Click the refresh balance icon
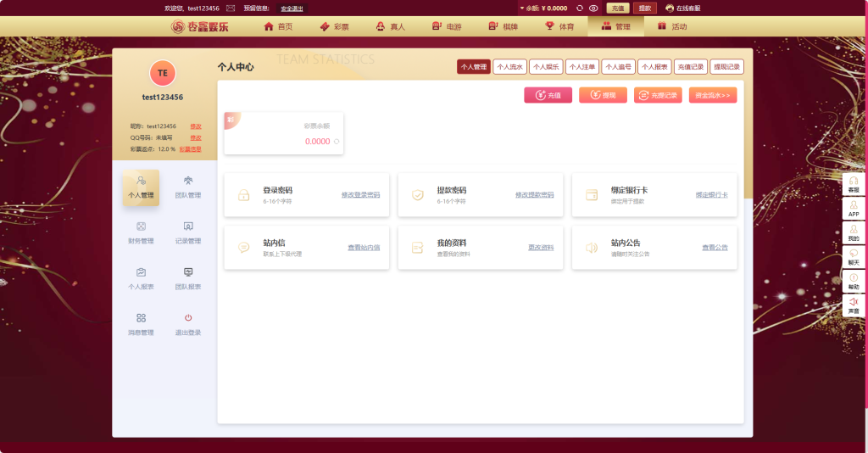 click(580, 8)
